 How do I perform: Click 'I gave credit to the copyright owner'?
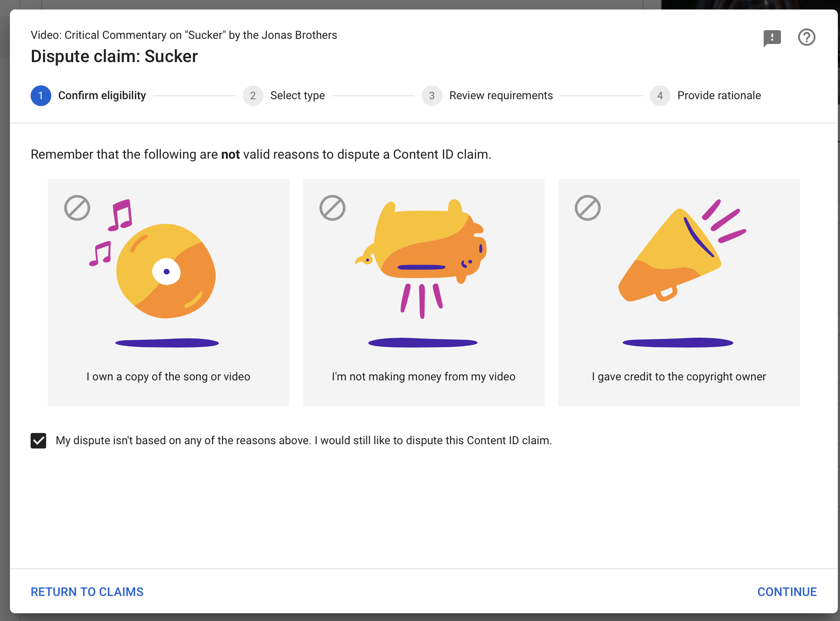tap(679, 376)
